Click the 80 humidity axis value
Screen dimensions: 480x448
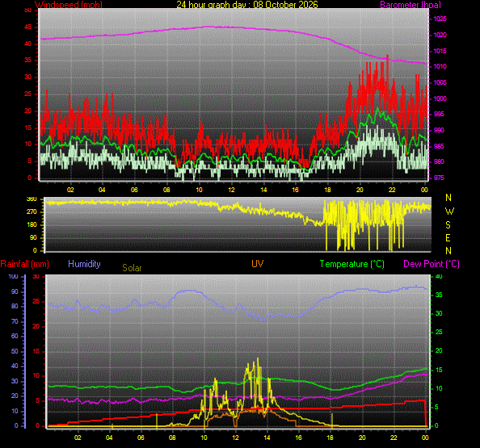click(x=15, y=307)
